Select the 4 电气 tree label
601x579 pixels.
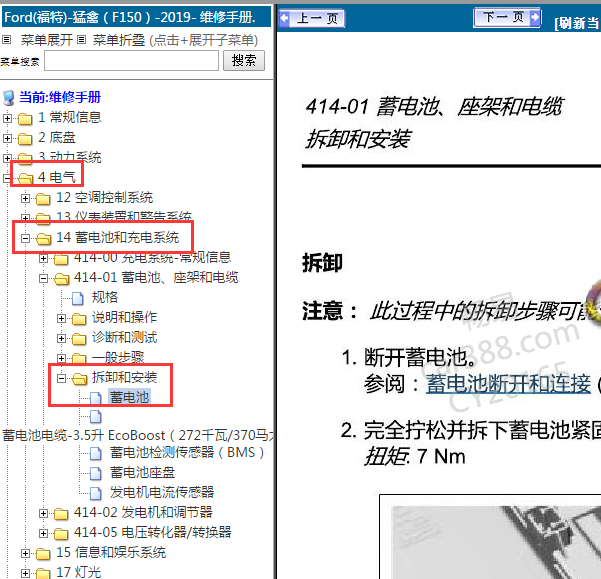pos(57,177)
